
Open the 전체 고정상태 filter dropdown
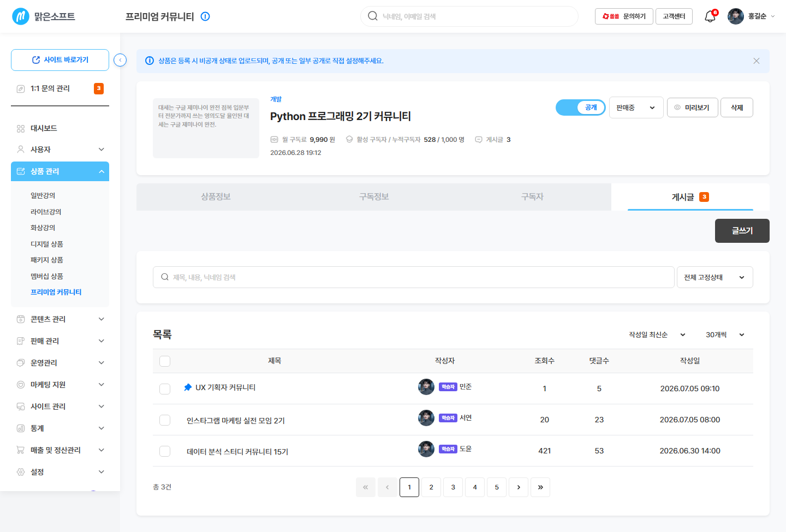point(715,277)
